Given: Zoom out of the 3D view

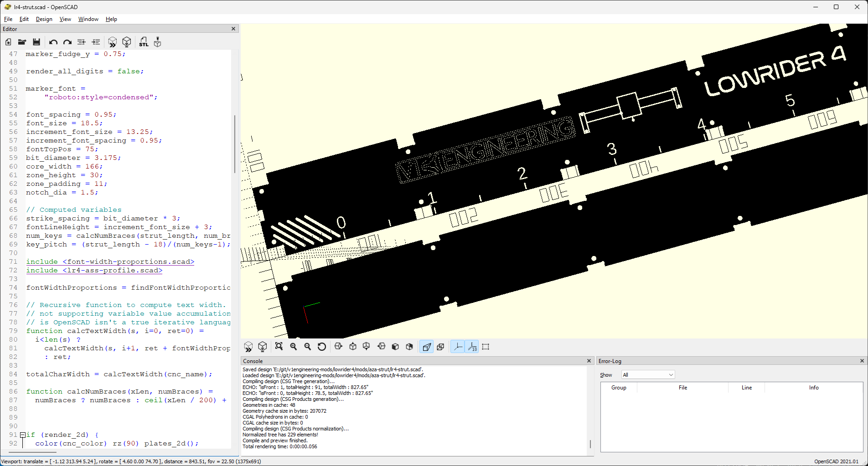Looking at the screenshot, I should (308, 347).
